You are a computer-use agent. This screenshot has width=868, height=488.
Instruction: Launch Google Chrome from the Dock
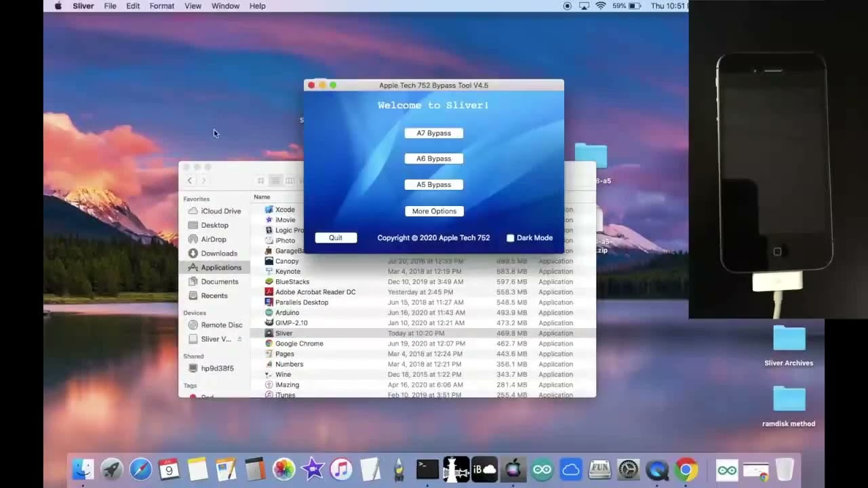686,469
